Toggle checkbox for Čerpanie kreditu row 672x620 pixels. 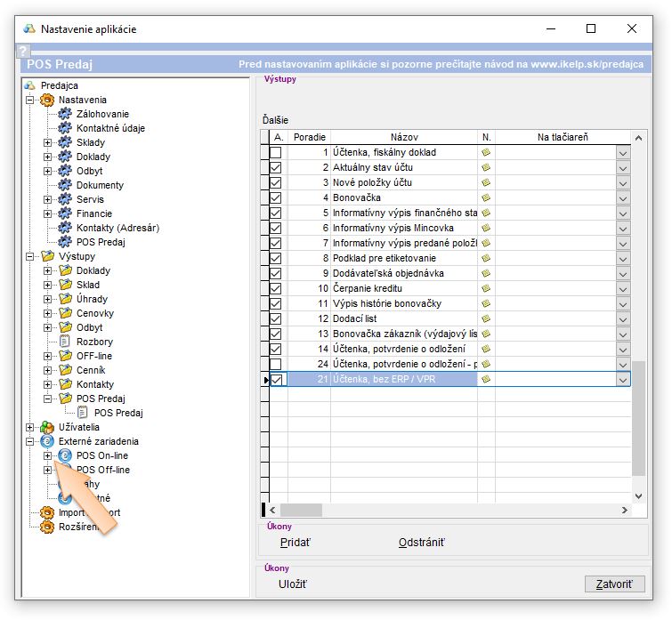276,289
